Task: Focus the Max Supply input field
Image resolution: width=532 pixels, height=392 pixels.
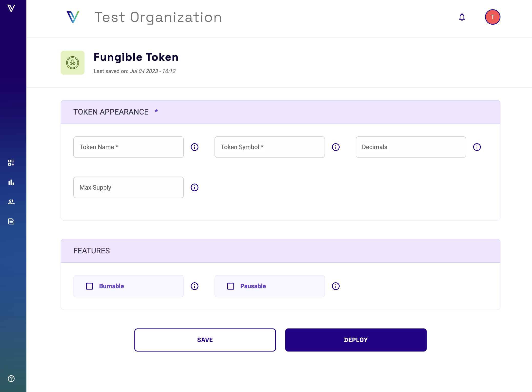Action: click(129, 188)
